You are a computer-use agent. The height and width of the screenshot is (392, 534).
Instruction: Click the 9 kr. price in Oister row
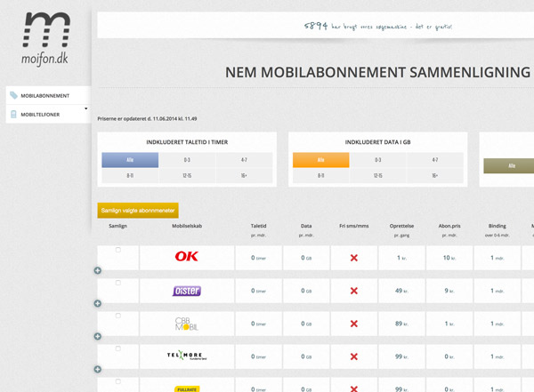coord(449,291)
